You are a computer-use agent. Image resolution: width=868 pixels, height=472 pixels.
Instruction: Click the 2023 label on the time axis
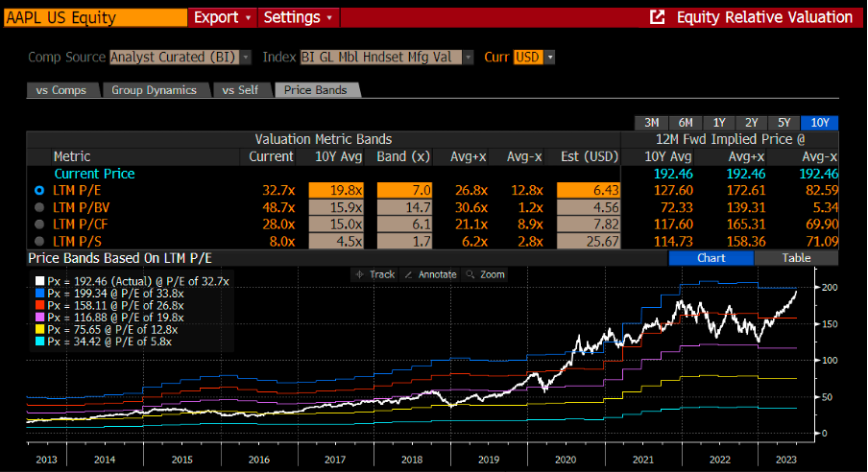click(x=786, y=460)
